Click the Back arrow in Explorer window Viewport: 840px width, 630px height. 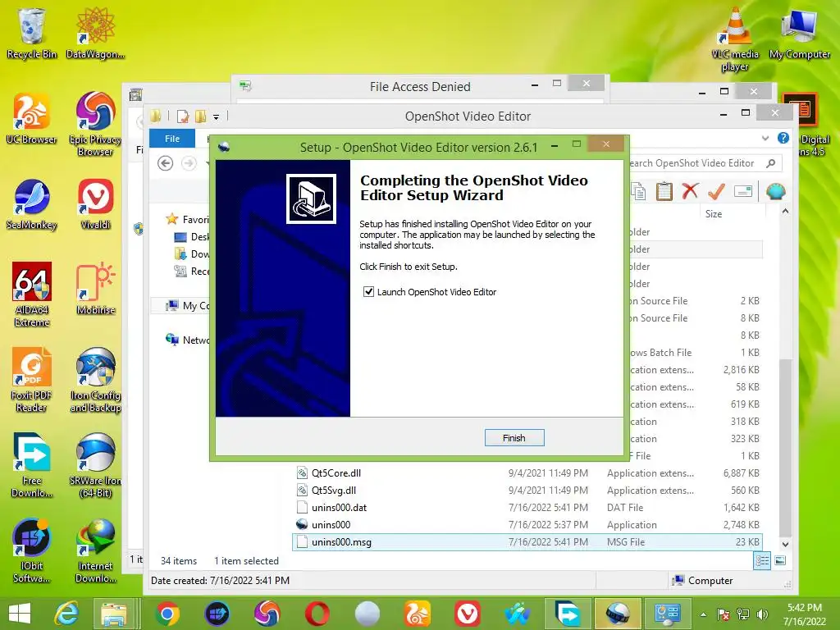pos(166,163)
